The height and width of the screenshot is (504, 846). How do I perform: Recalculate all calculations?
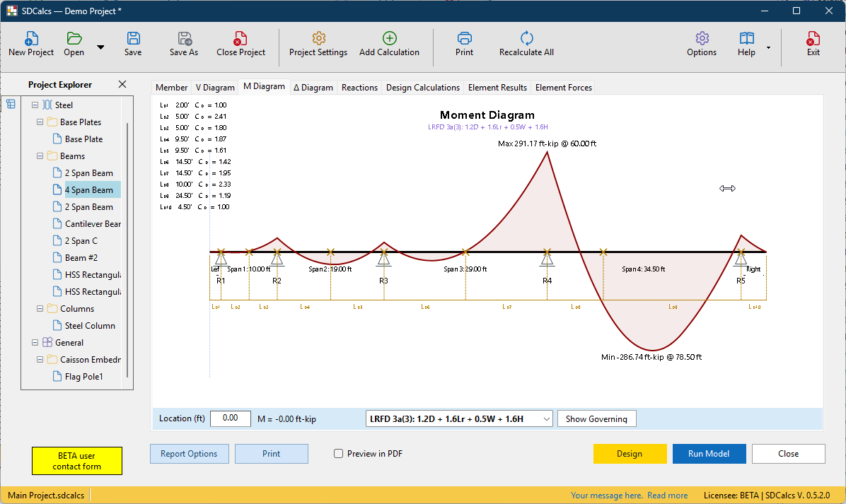526,44
